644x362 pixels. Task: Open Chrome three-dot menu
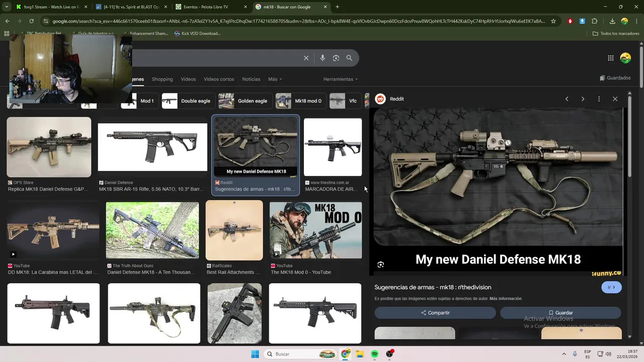(636, 21)
